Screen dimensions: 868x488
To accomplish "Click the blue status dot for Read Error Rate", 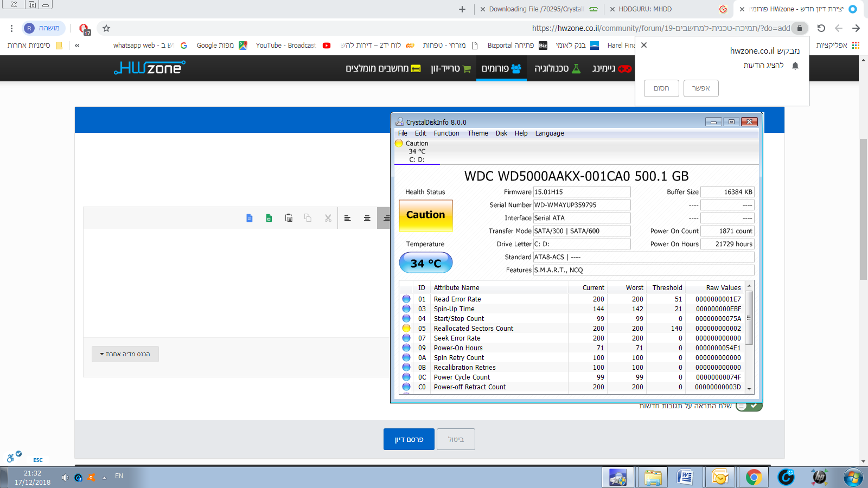I will click(x=406, y=299).
